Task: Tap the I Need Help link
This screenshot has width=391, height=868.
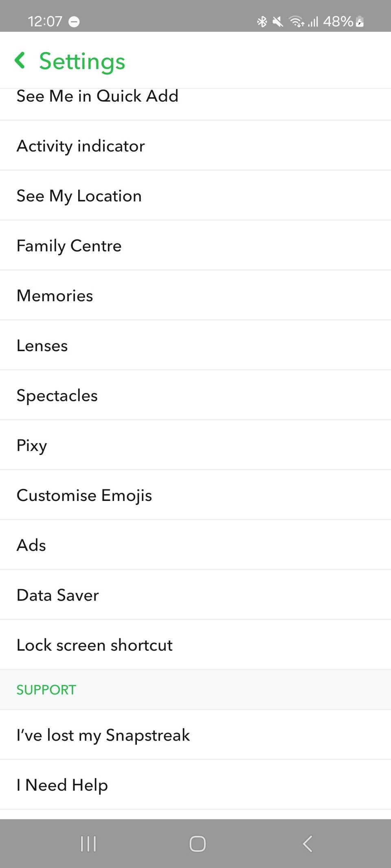Action: (62, 785)
